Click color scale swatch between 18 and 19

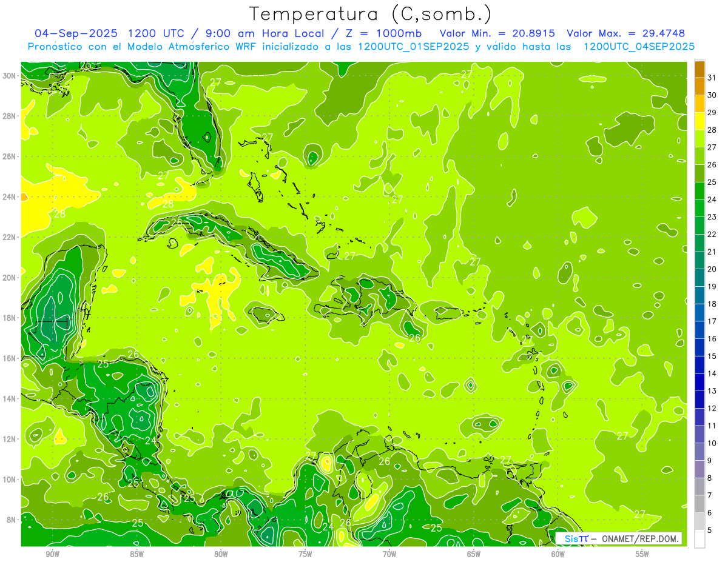pyautogui.click(x=699, y=295)
